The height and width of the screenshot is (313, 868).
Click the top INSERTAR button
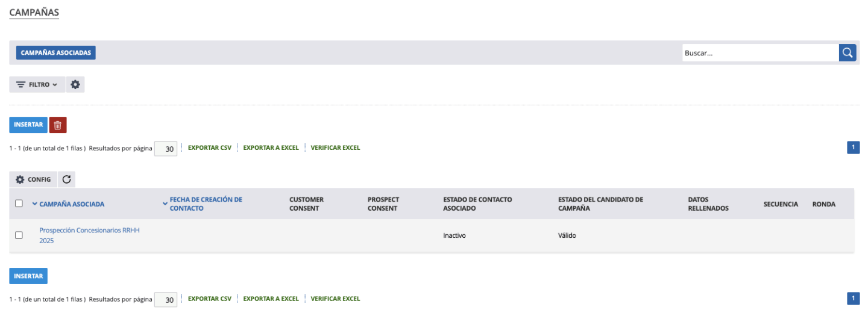pyautogui.click(x=28, y=125)
